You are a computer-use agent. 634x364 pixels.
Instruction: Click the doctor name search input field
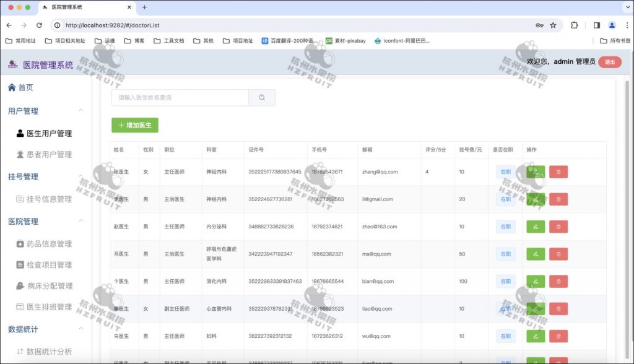[180, 97]
